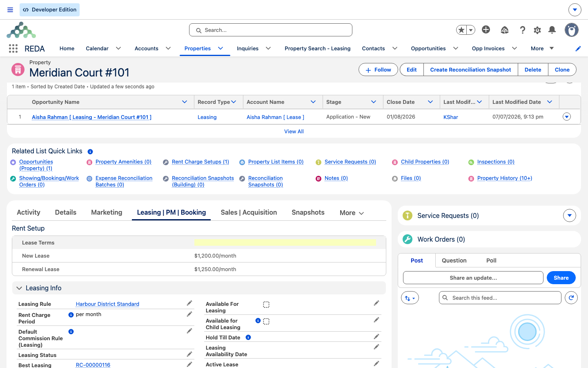Screen dimensions: 588x368
Task: Open the top-right header dropdown arrow
Action: click(575, 9)
